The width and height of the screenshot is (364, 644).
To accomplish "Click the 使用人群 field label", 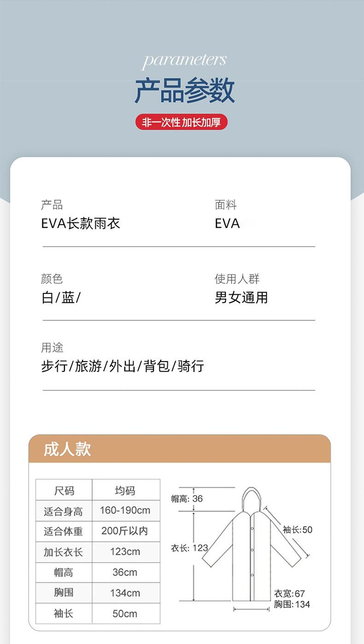I will tap(237, 279).
